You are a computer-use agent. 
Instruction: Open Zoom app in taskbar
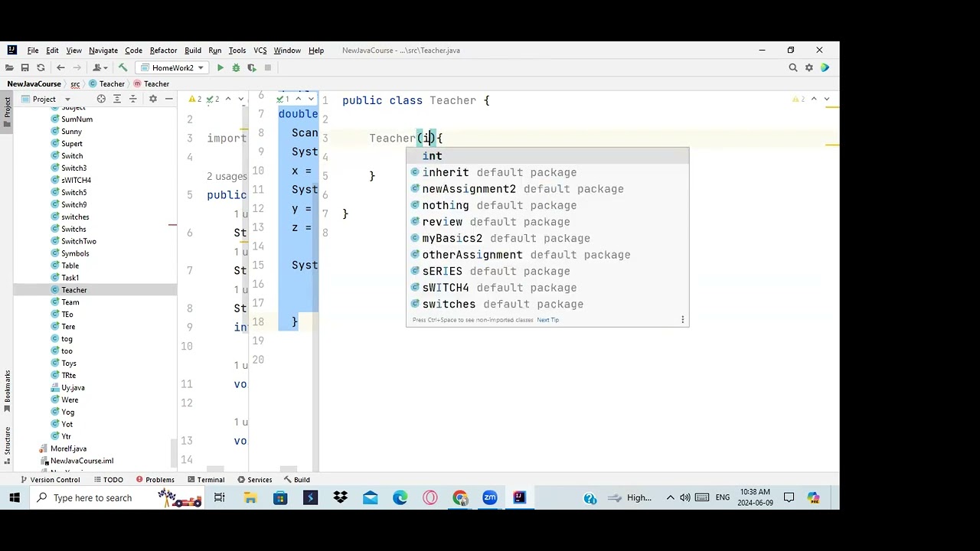[490, 498]
